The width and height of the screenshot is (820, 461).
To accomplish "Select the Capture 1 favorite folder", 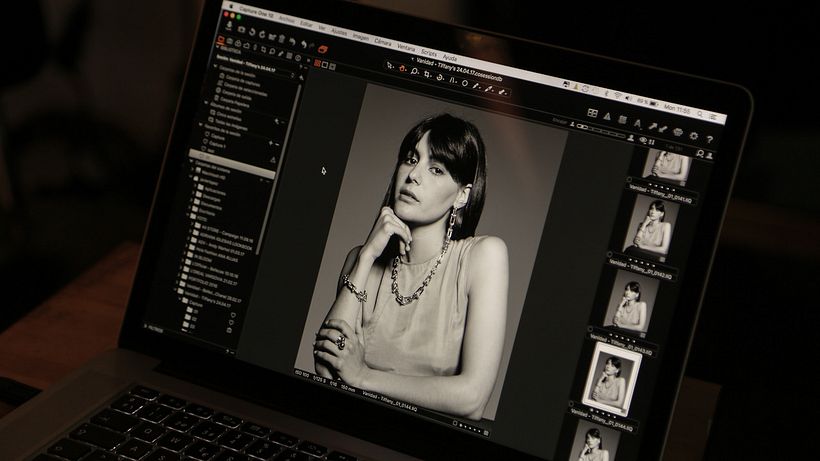I will point(215,144).
